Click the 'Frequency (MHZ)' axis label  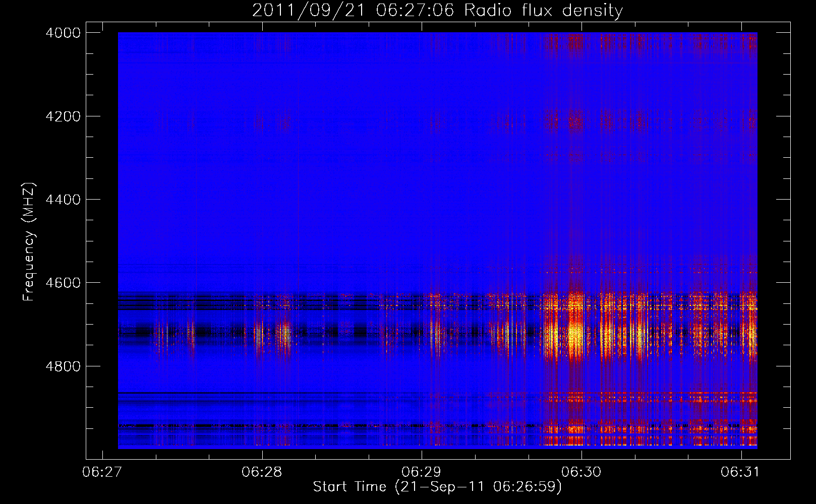pyautogui.click(x=29, y=242)
